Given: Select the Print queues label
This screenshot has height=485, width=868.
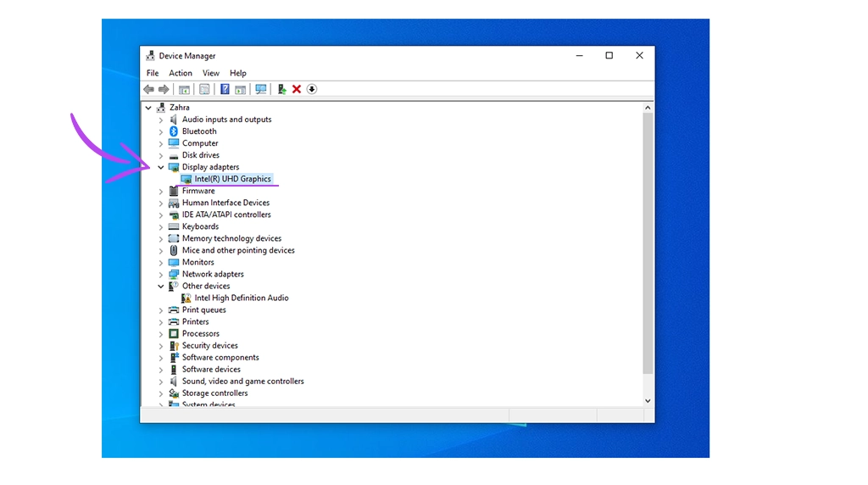Looking at the screenshot, I should click(x=203, y=310).
